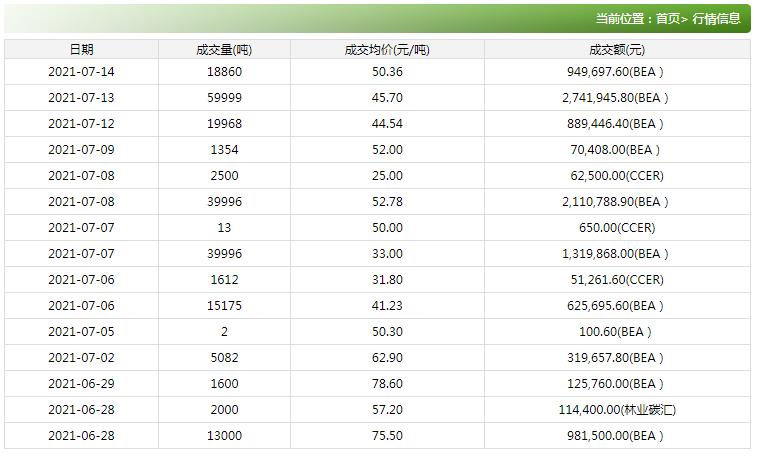Click date cell 2021-07-14
The height and width of the screenshot is (459, 762).
tap(81, 72)
